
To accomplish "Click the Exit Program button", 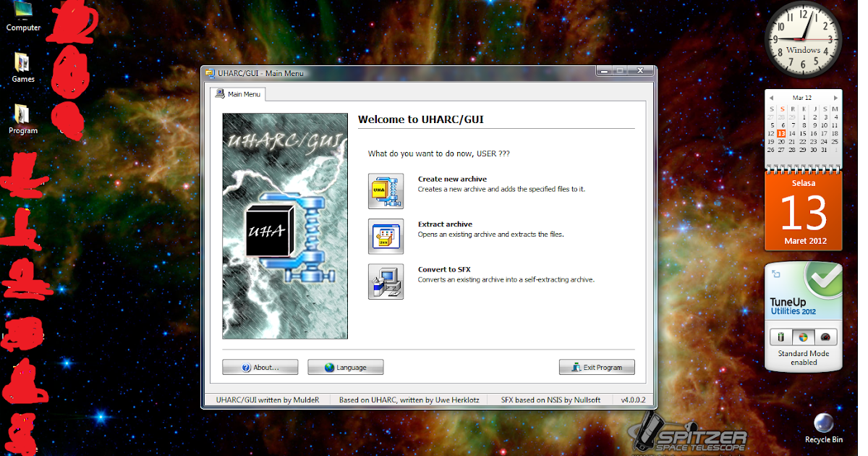I will [x=597, y=368].
